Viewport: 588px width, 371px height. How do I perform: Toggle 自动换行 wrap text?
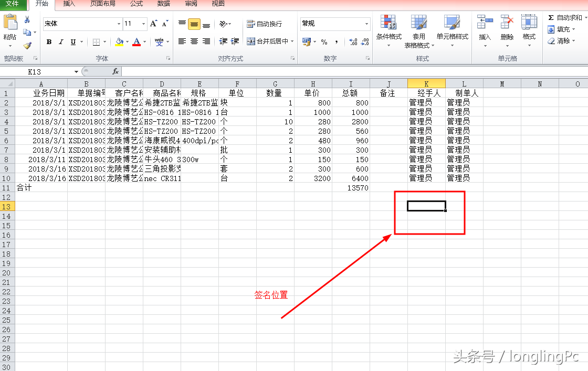(264, 24)
